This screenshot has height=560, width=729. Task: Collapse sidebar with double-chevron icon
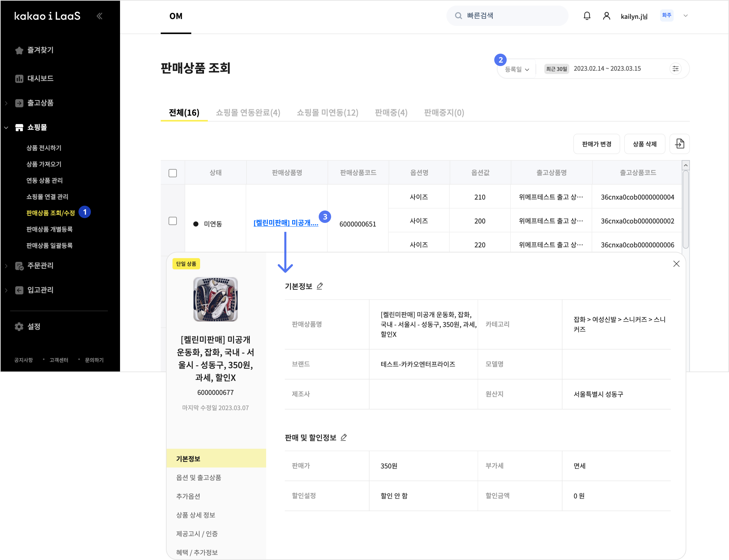(x=99, y=16)
